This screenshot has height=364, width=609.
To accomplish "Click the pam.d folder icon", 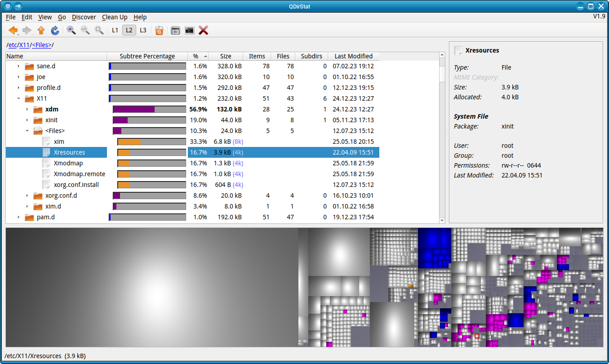I will (29, 217).
